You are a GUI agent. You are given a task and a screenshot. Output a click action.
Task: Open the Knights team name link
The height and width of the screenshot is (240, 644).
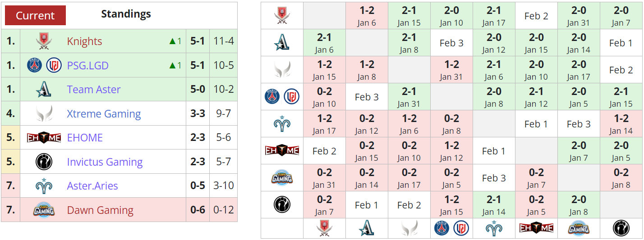tap(84, 41)
